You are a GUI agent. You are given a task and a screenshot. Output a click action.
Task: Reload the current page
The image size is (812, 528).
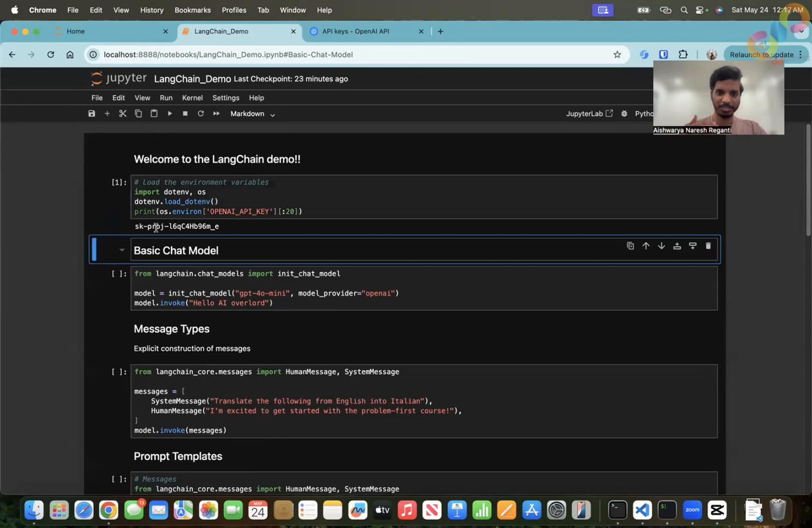[51, 55]
